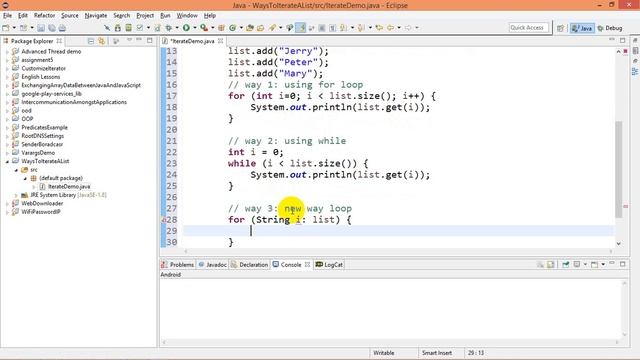Open the File menu

click(7, 16)
